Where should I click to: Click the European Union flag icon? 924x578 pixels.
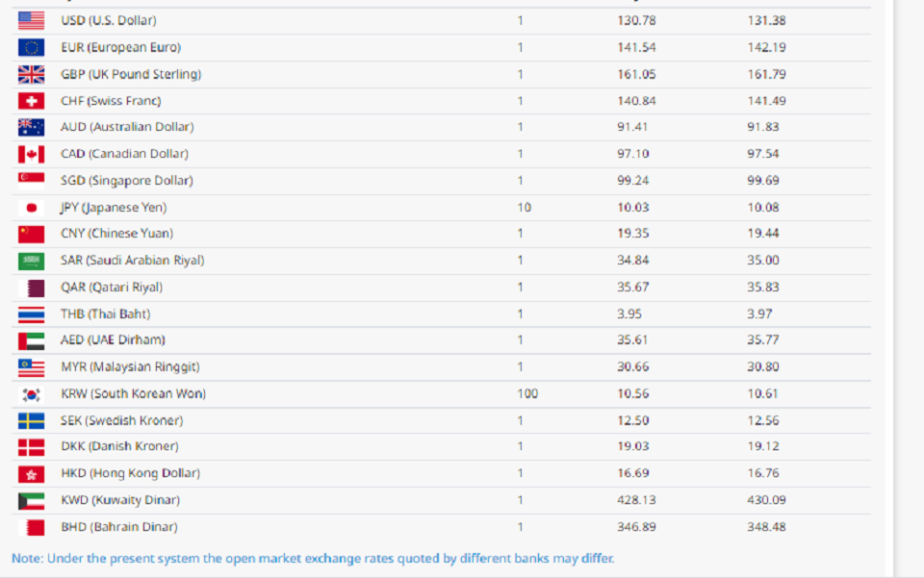click(x=31, y=48)
